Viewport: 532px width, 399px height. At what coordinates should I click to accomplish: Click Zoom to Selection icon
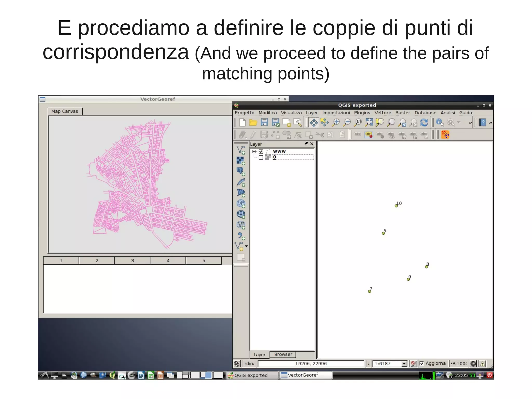coord(380,122)
